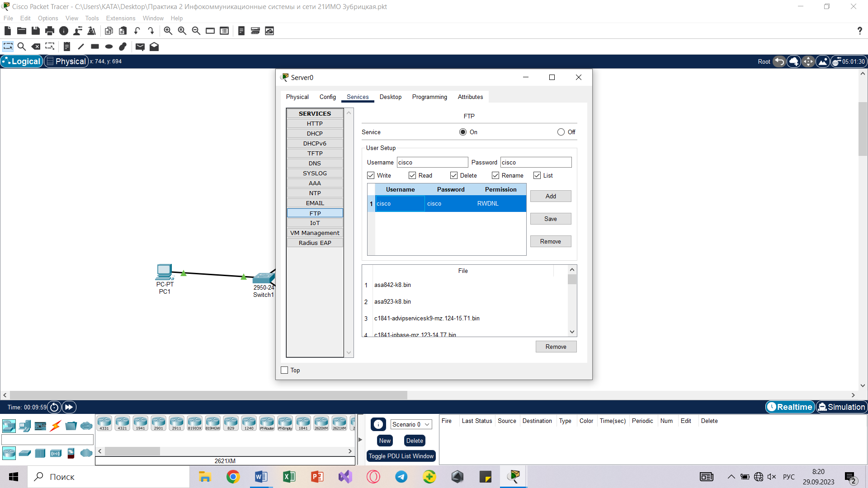The height and width of the screenshot is (488, 868).
Task: Switch to Simulation mode
Action: tap(842, 407)
